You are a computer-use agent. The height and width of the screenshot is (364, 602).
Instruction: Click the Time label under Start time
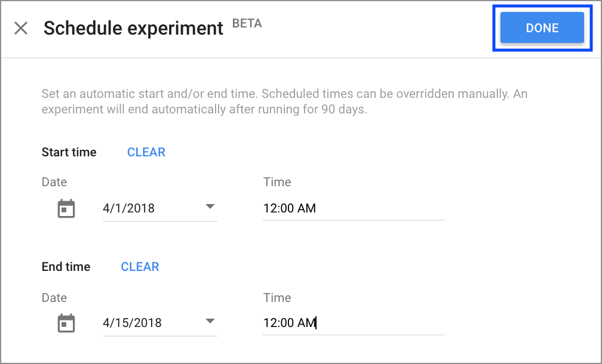(x=277, y=182)
